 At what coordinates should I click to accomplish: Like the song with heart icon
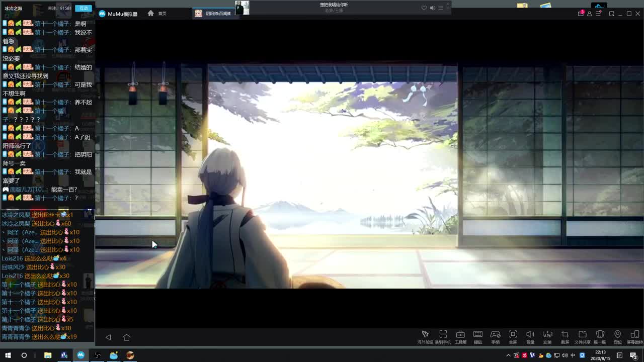tap(424, 8)
